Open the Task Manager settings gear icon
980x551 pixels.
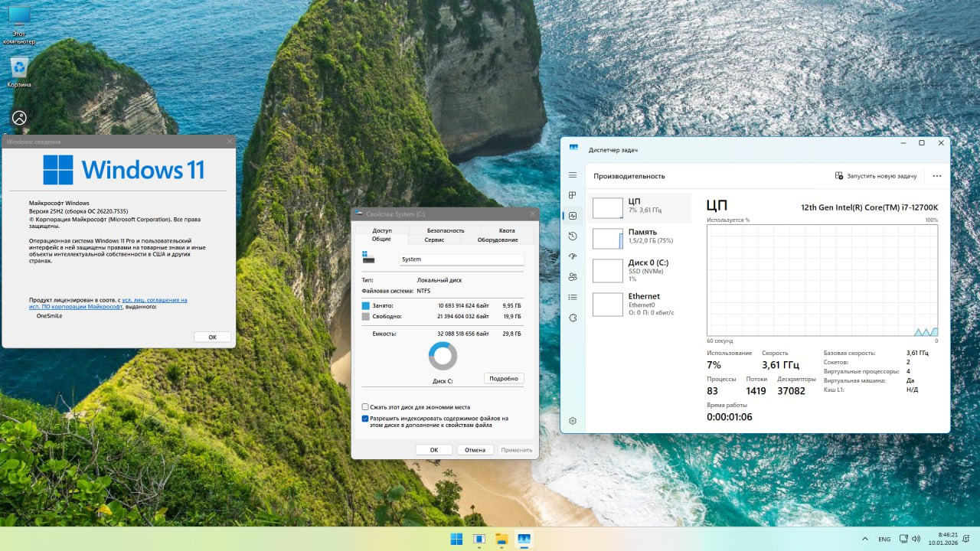[x=573, y=421]
